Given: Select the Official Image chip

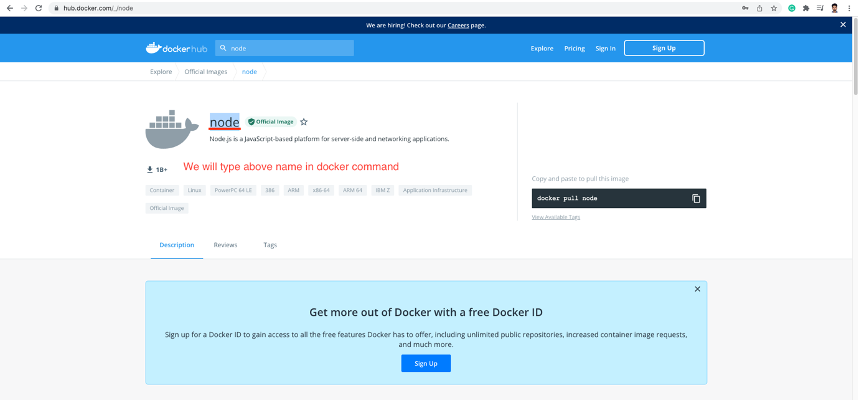Looking at the screenshot, I should click(x=167, y=208).
